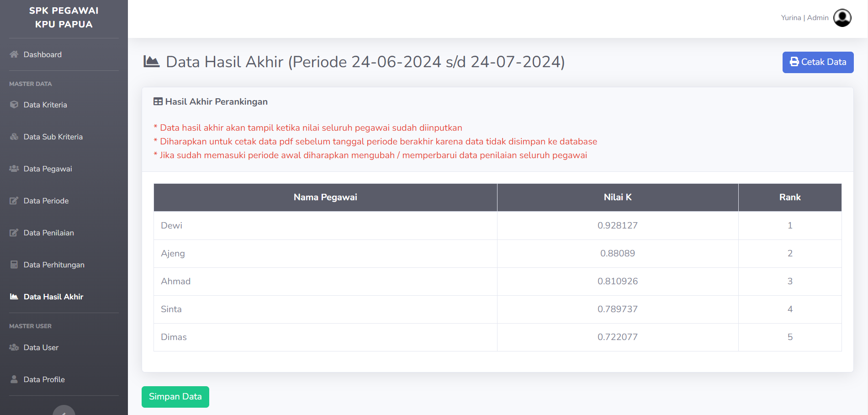Click the Cetak Data print button
868x415 pixels.
tap(818, 62)
